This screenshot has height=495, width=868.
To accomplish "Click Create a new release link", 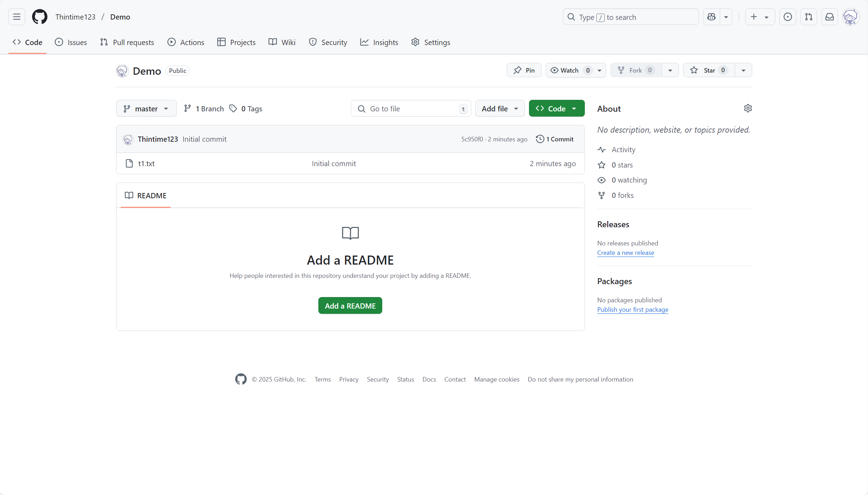I will [626, 253].
